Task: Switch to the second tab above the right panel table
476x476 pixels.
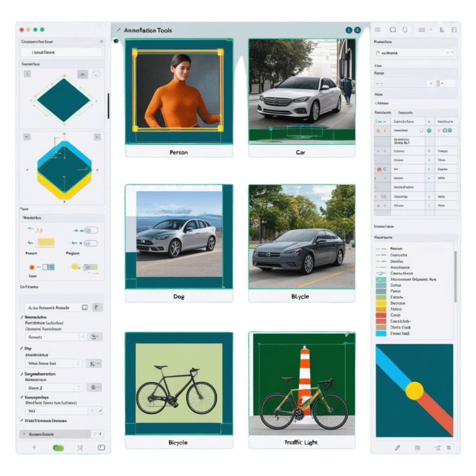Action: coord(405,112)
